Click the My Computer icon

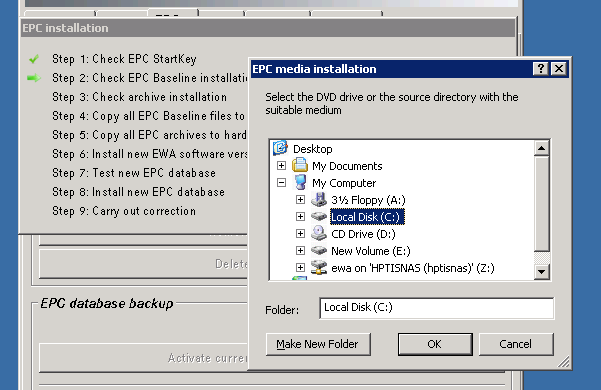click(x=300, y=183)
